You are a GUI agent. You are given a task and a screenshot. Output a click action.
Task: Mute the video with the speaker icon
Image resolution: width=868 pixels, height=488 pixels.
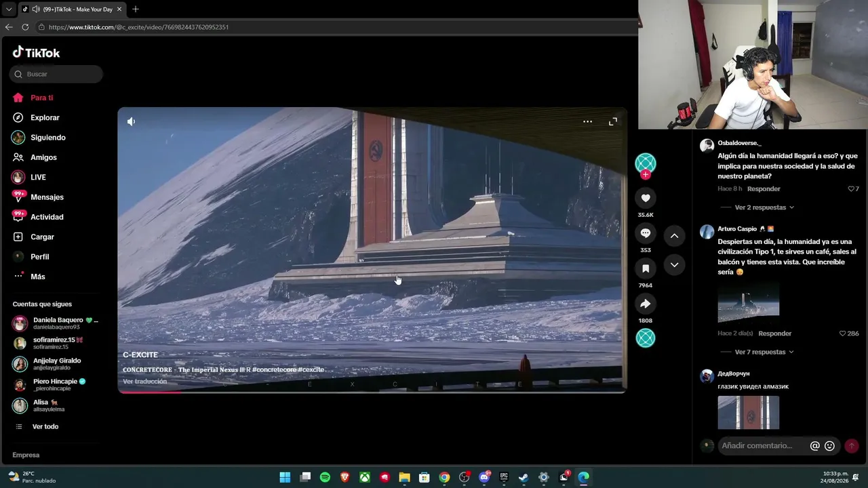click(x=131, y=121)
